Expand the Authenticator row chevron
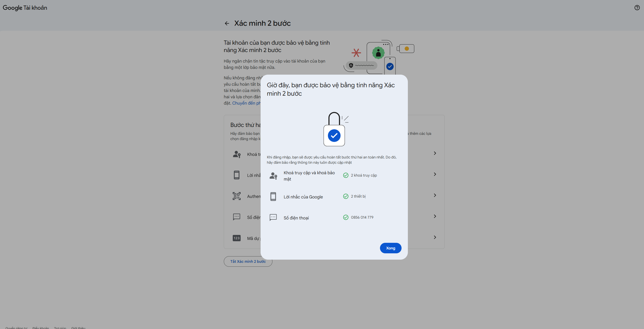The width and height of the screenshot is (644, 329). [x=435, y=195]
